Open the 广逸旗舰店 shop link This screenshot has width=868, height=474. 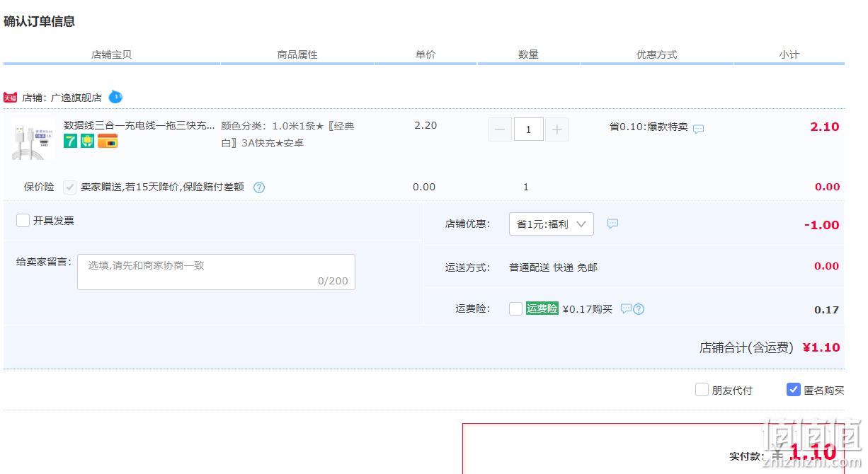pyautogui.click(x=76, y=98)
